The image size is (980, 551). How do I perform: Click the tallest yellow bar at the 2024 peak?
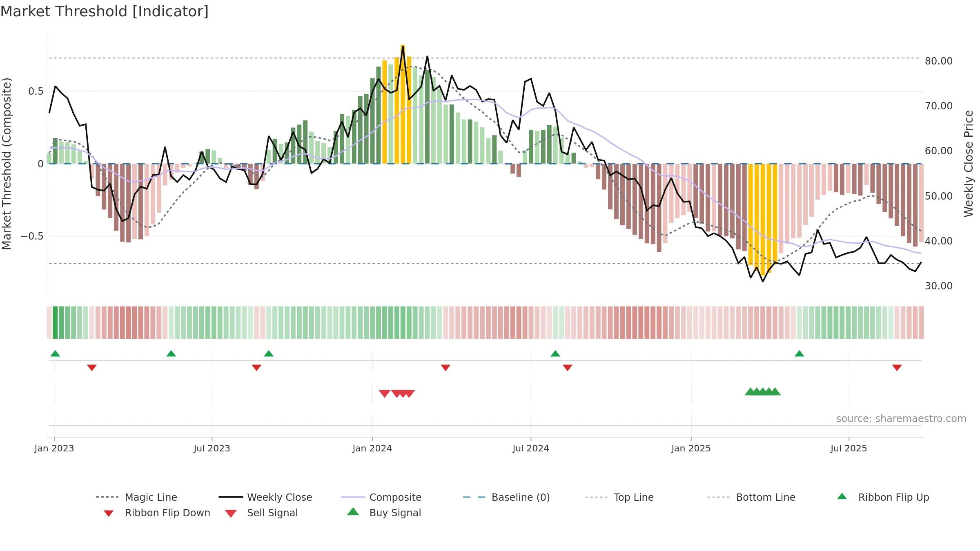tap(403, 104)
